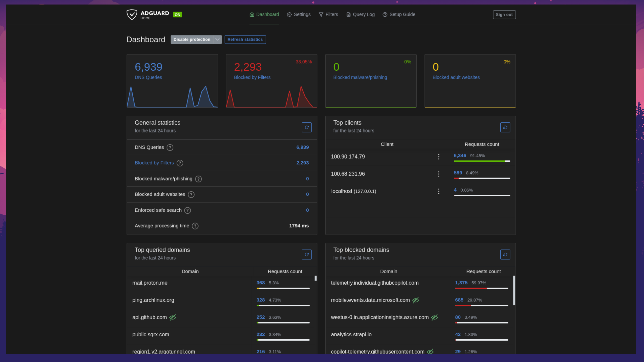Screen dimensions: 644x362
Task: Click tracker eye icon next to westus-0.in.applicationinsights.azure.com
Action: (434, 318)
